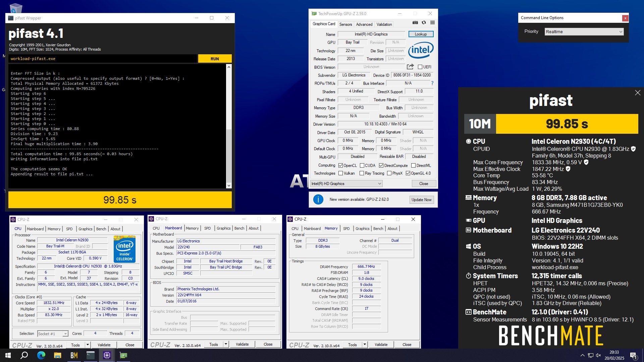Screen dimensions: 644x362
Task: Click the Bus Interface question mark
Action: click(x=432, y=83)
